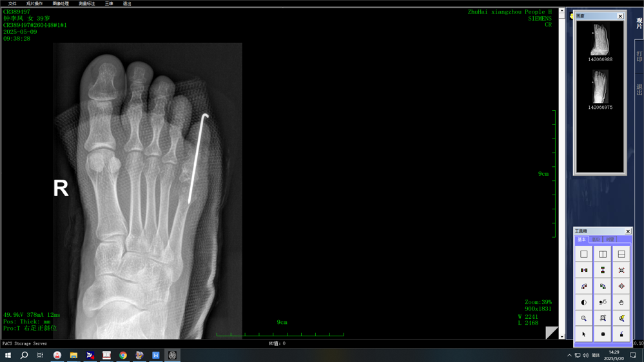Image resolution: width=644 pixels, height=362 pixels.
Task: Open the 测量标注 menu
Action: 86,4
